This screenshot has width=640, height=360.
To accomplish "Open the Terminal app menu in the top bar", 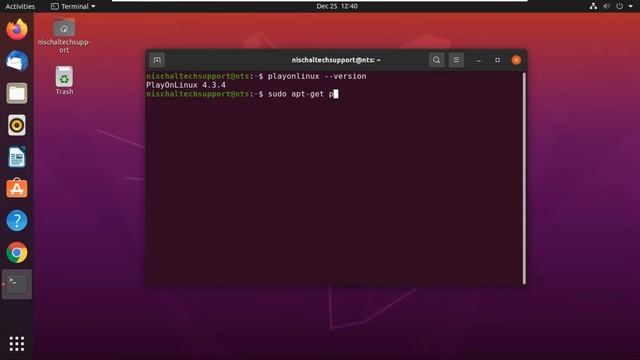I will [73, 6].
